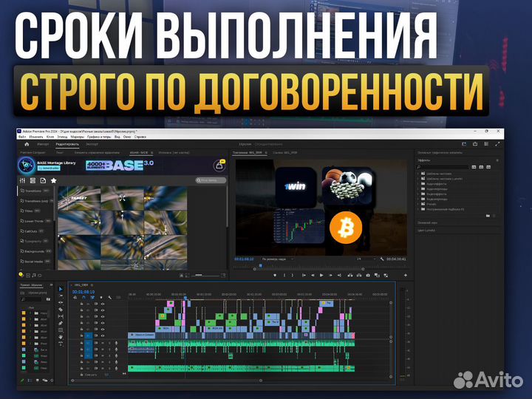Open По размеру кадра zoom dropdown
The height and width of the screenshot is (399, 532).
pyautogui.click(x=277, y=259)
